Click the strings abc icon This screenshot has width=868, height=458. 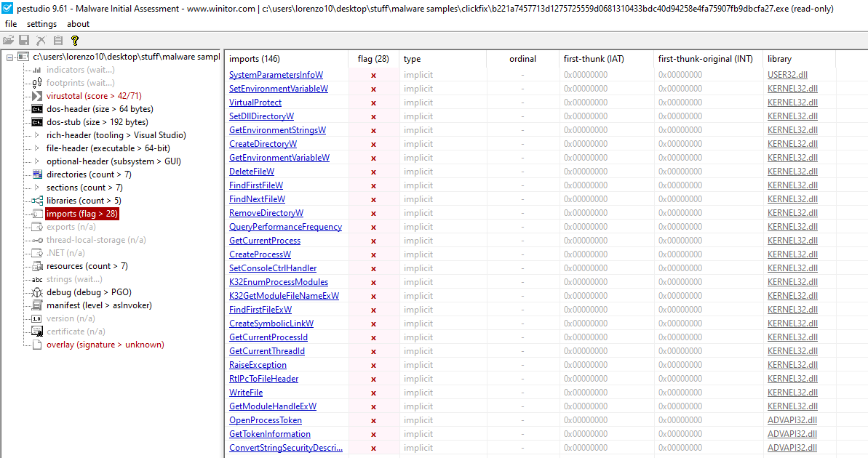[x=37, y=279]
